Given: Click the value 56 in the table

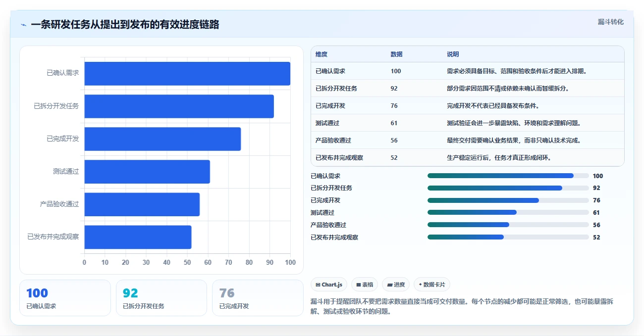Looking at the screenshot, I should tap(394, 141).
